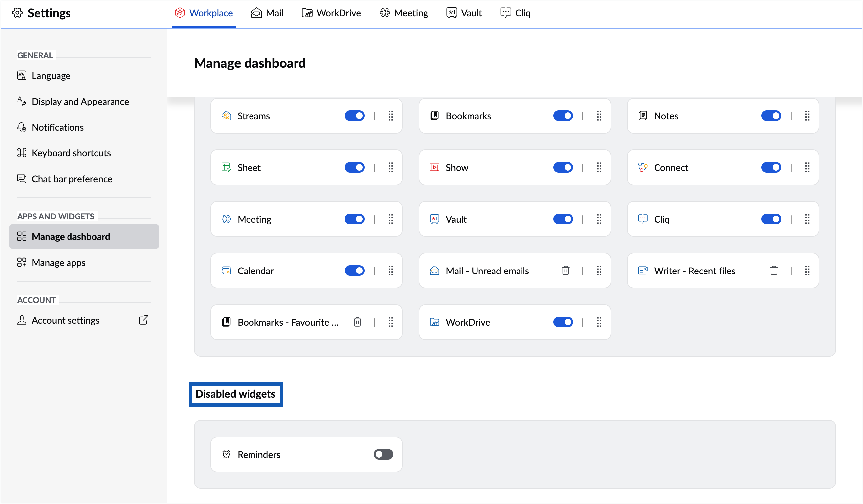Click the drag handle on Bookmarks card

click(599, 116)
